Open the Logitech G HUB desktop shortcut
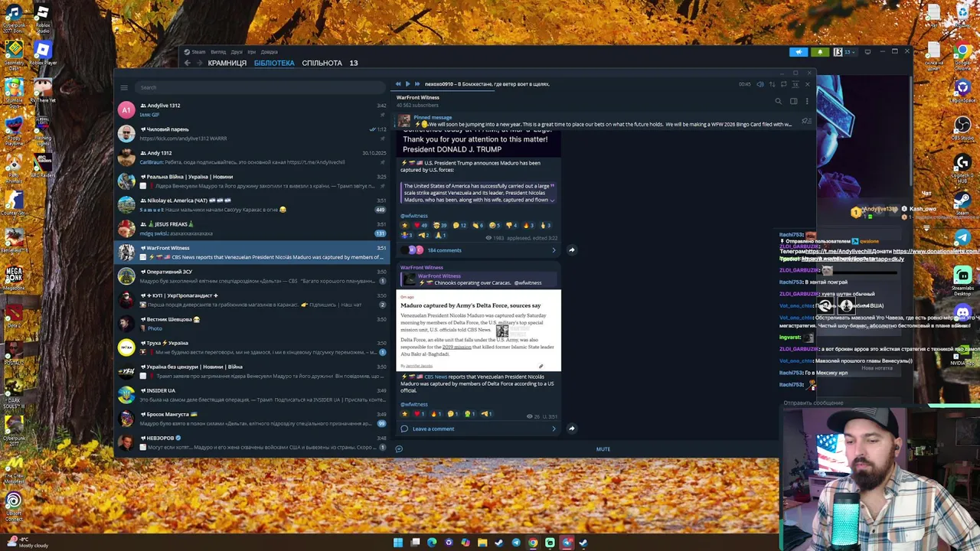Viewport: 980px width, 551px height. click(963, 167)
